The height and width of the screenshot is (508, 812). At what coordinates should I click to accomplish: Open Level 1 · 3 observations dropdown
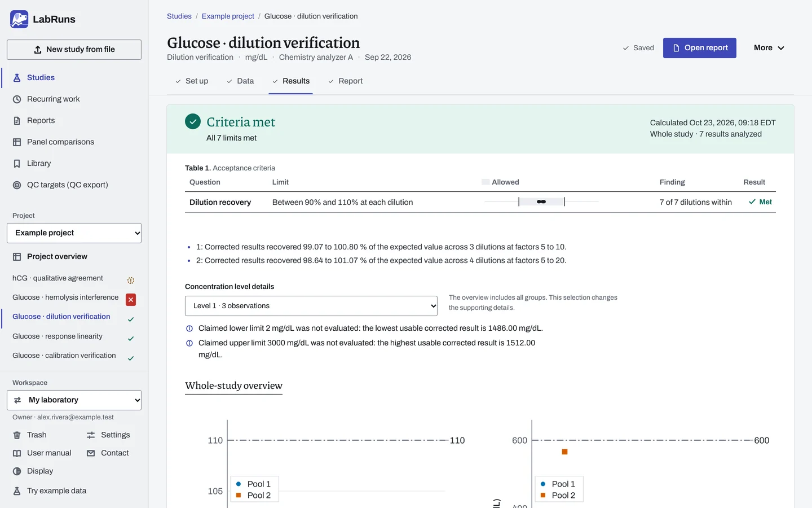point(311,306)
